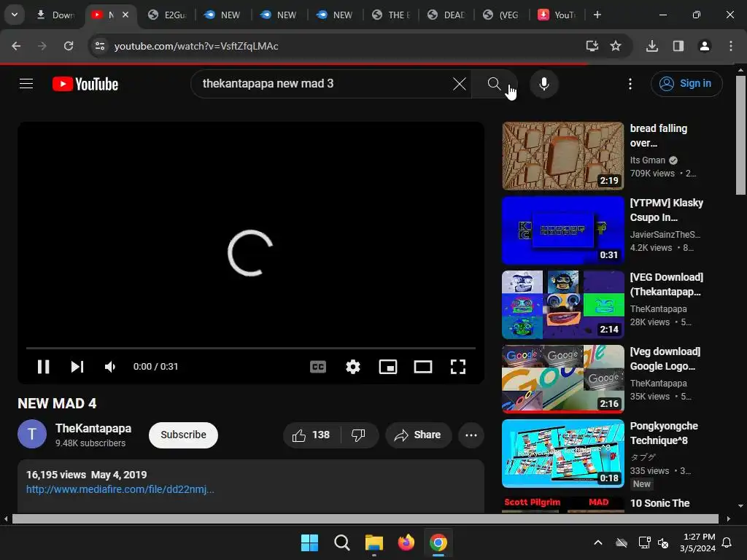Open bread falling over thumbnail
This screenshot has width=747, height=560.
pos(562,156)
